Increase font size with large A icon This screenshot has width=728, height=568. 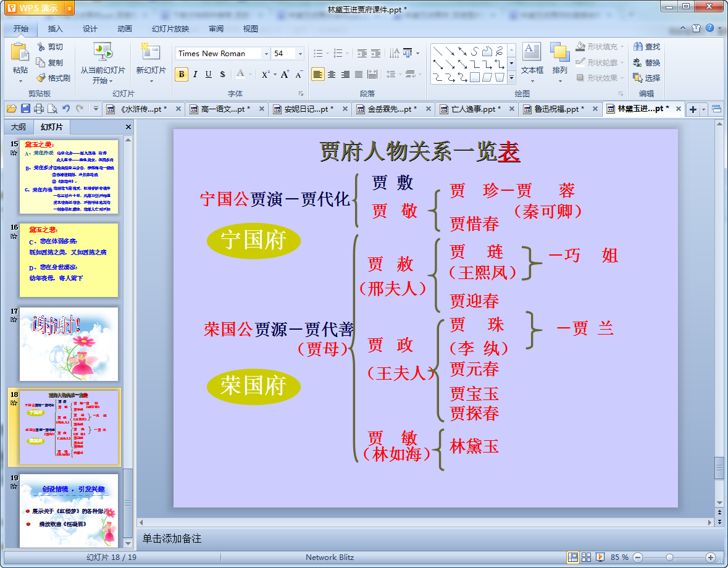click(285, 74)
